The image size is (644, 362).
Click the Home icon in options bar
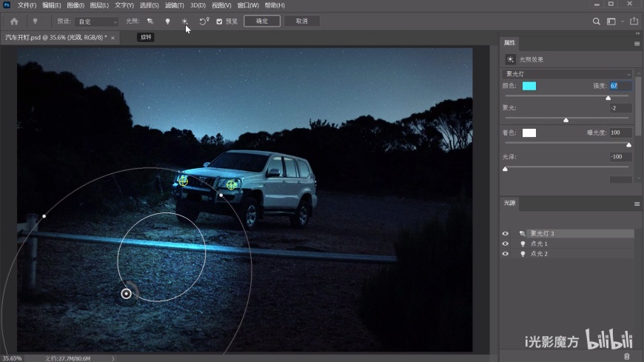(14, 21)
